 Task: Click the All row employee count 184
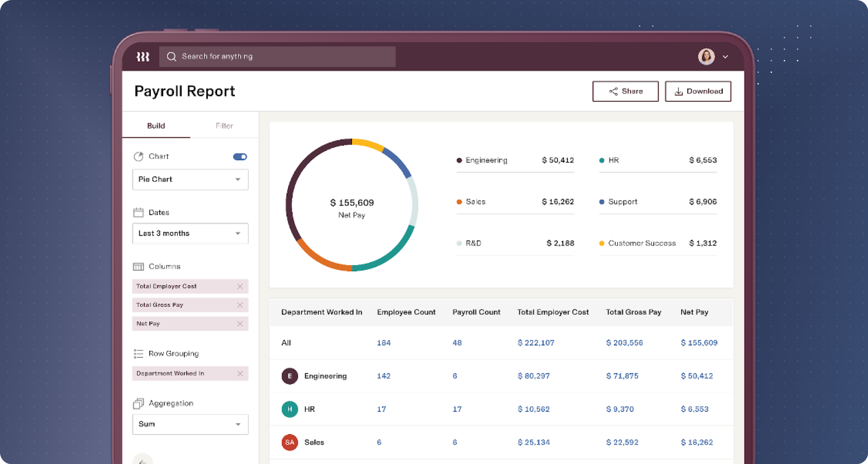point(383,343)
